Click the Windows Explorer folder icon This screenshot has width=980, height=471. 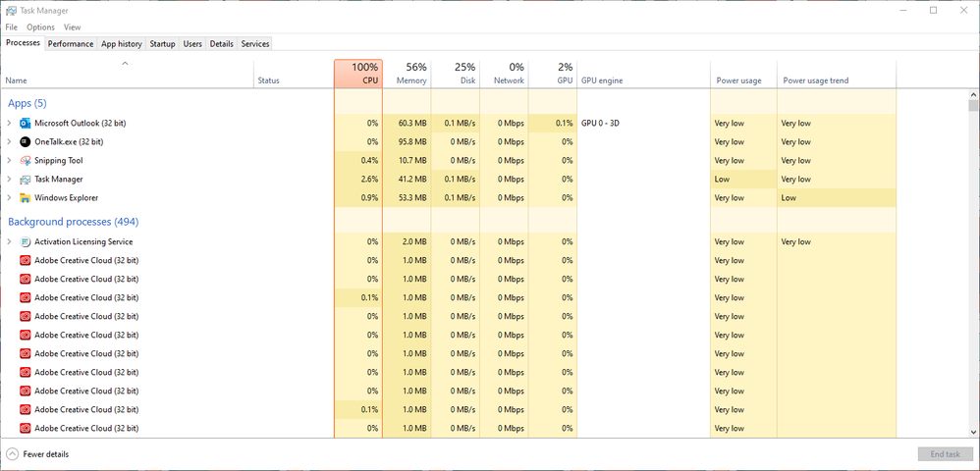click(x=26, y=198)
